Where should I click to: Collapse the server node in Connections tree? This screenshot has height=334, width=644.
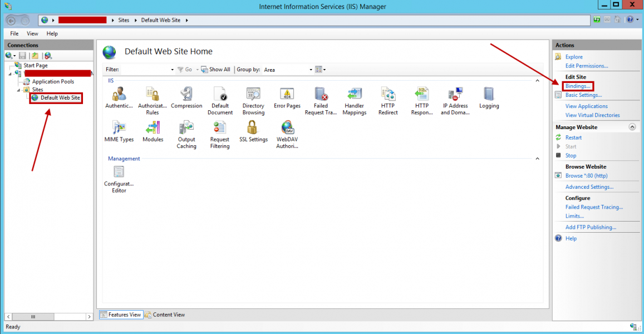click(x=10, y=74)
